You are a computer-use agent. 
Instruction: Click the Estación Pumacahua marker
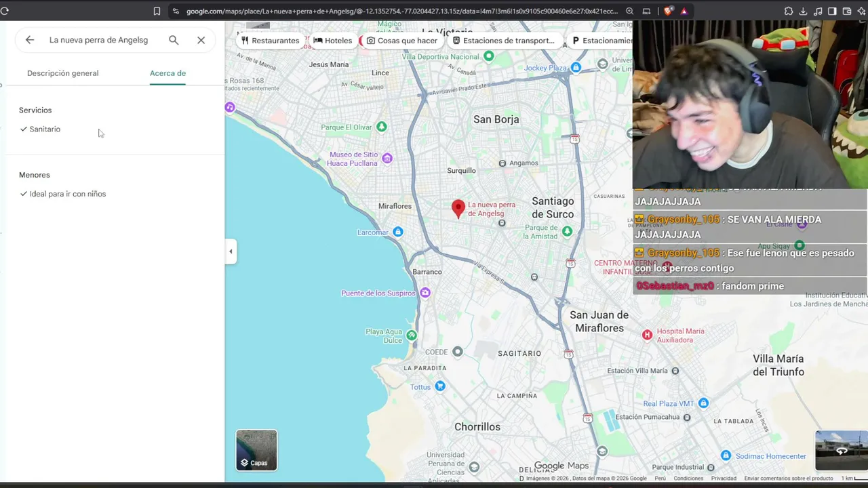(x=687, y=418)
